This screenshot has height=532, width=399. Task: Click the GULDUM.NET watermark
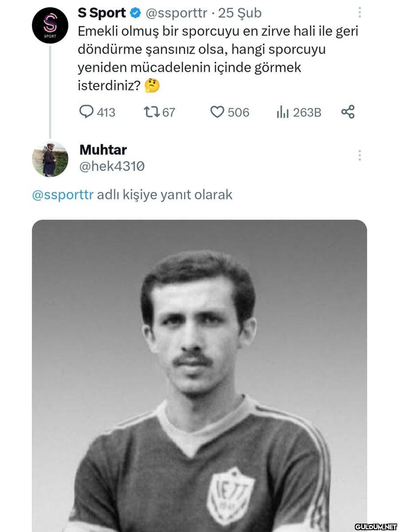(376, 526)
